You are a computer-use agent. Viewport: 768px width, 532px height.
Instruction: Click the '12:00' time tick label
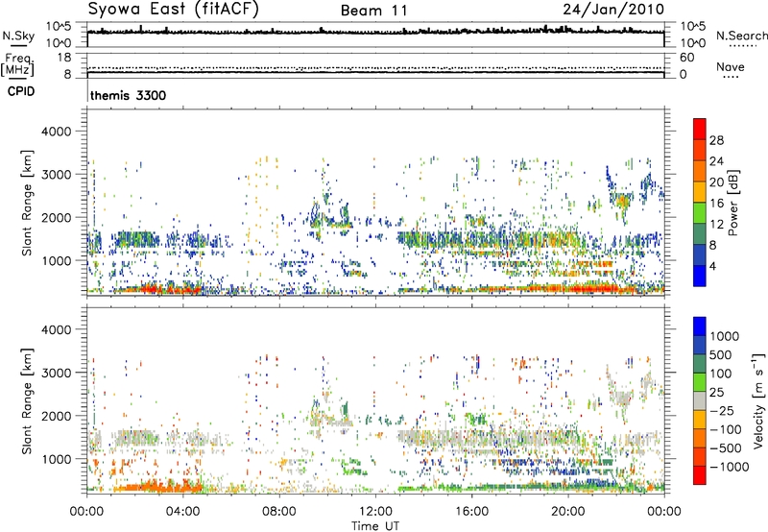coord(375,512)
